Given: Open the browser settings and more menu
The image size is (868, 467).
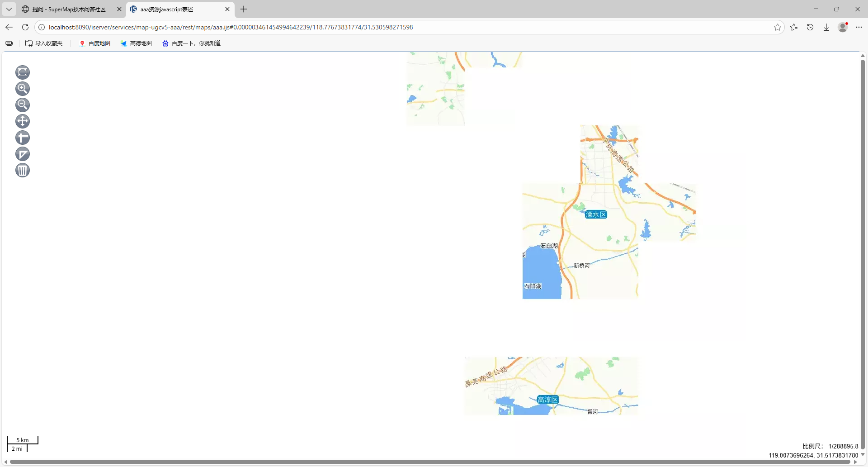Looking at the screenshot, I should coord(859,27).
